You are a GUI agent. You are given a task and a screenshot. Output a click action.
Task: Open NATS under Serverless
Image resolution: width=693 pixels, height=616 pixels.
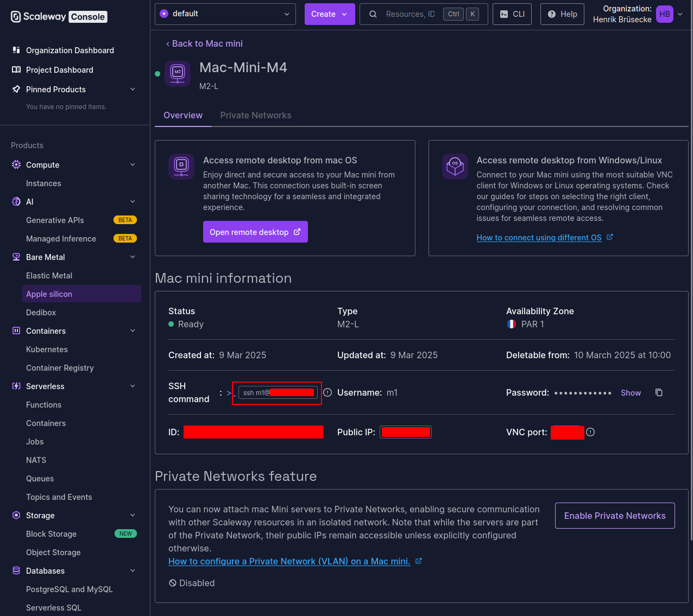(36, 460)
